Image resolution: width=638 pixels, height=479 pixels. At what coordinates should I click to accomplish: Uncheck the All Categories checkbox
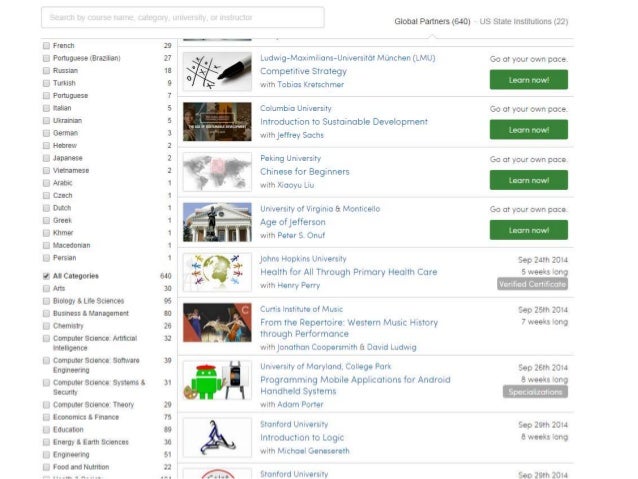[x=46, y=276]
